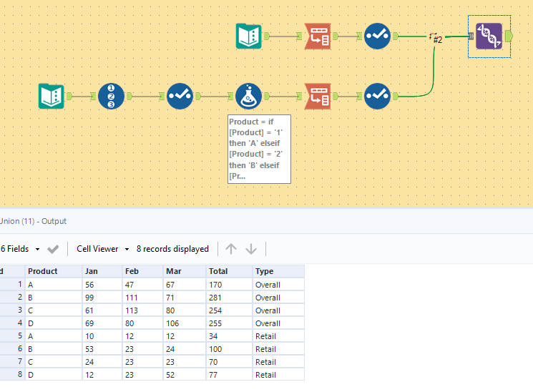Select the Total cell showing 100
The height and width of the screenshot is (392, 533).
230,349
